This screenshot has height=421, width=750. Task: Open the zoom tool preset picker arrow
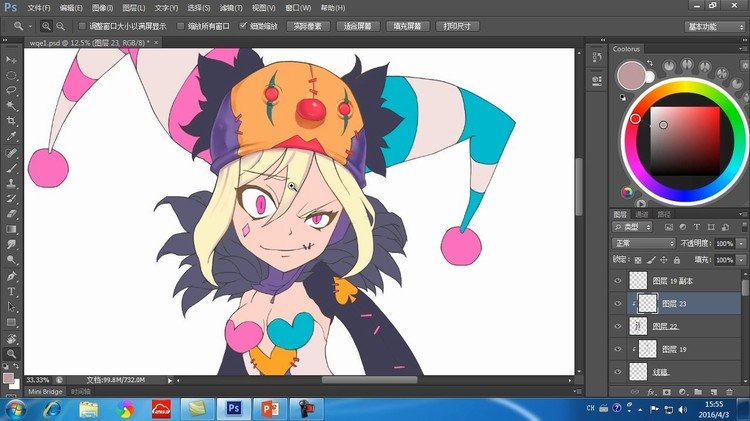30,26
